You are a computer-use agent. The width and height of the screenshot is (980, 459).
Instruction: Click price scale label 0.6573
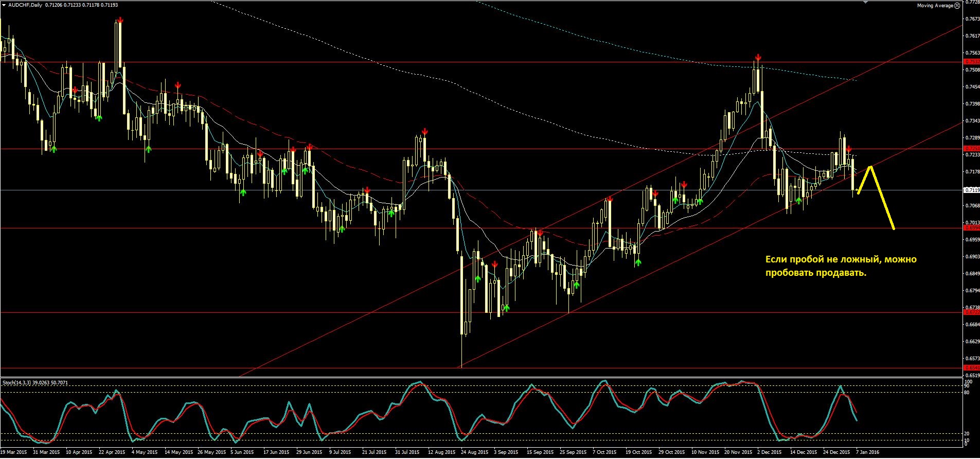[x=972, y=359]
